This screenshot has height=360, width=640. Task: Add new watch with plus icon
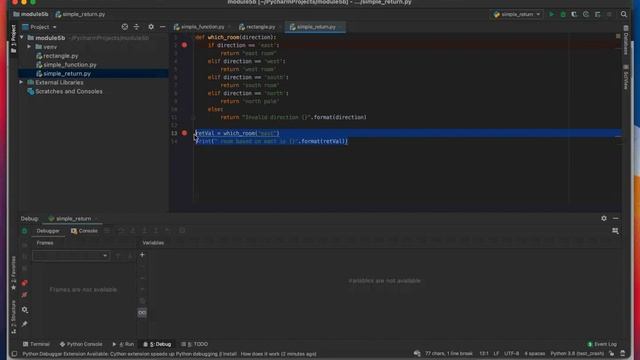[142, 255]
